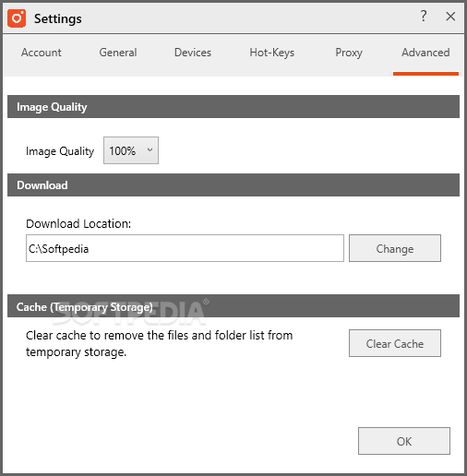Click the Download Location path field

point(185,248)
